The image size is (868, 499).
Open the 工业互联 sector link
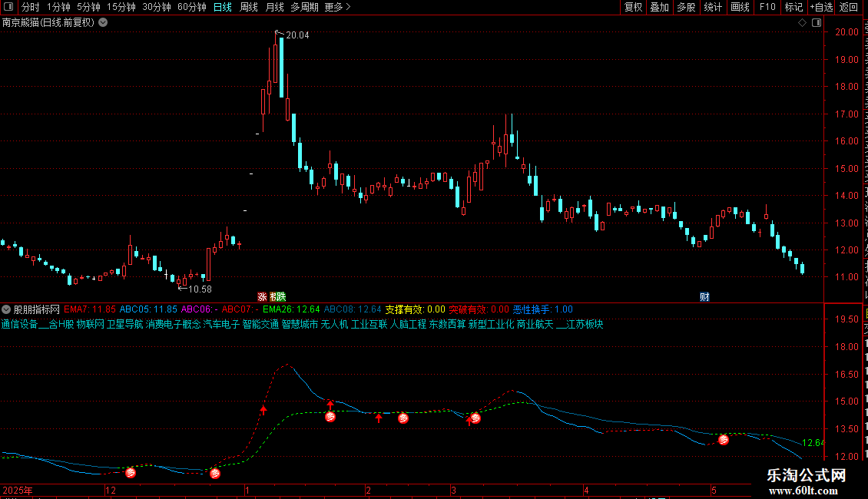point(369,324)
